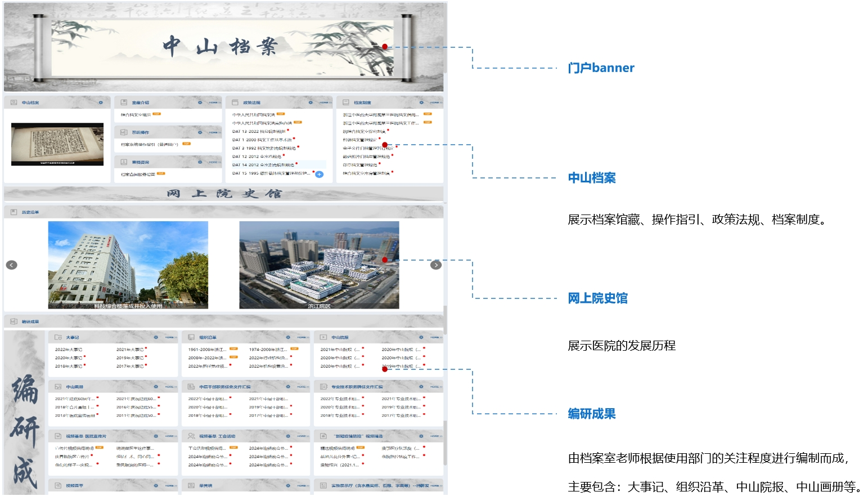Open MORE link in 组织沿革 panel
868x496 pixels.
coord(303,337)
